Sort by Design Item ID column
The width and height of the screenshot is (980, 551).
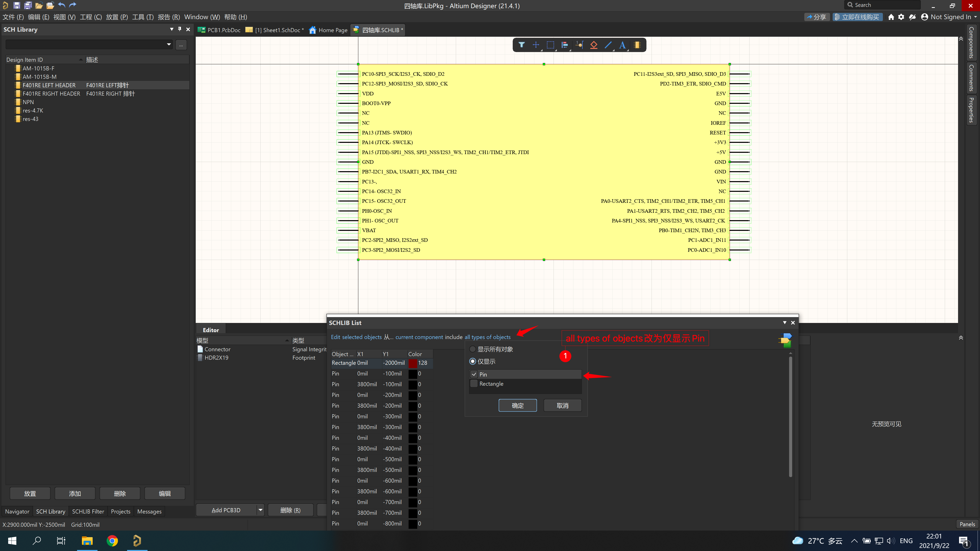(44, 60)
